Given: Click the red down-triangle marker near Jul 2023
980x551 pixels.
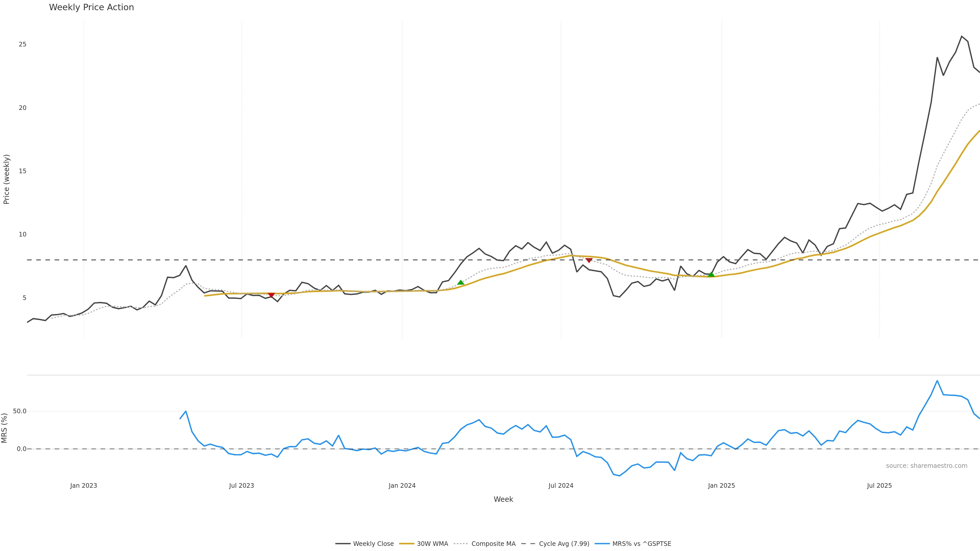Looking at the screenshot, I should (x=271, y=295).
